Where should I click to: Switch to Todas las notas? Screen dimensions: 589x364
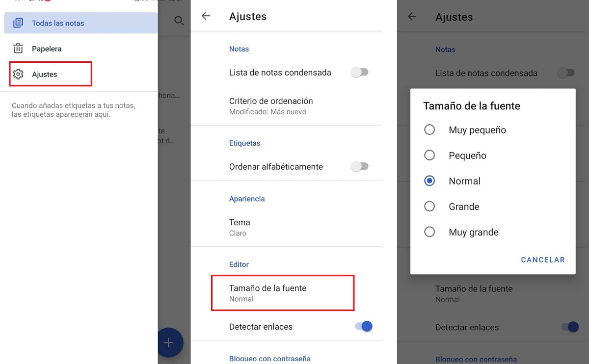pyautogui.click(x=58, y=23)
